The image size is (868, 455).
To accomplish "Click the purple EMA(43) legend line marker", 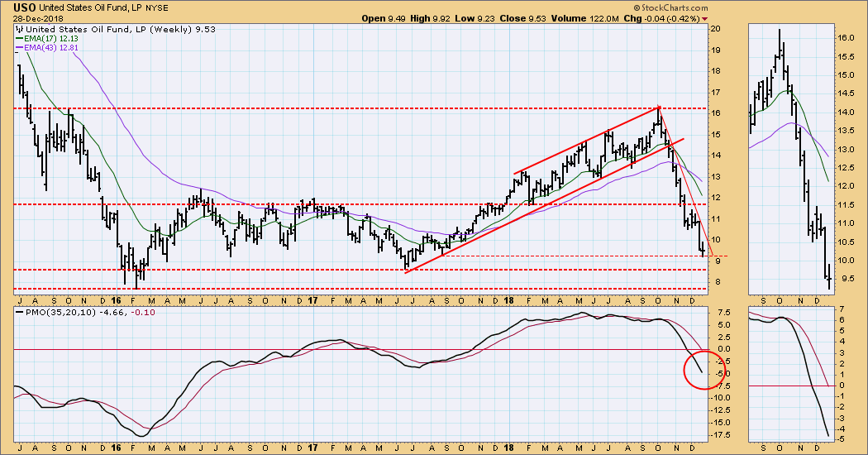I will click(19, 48).
